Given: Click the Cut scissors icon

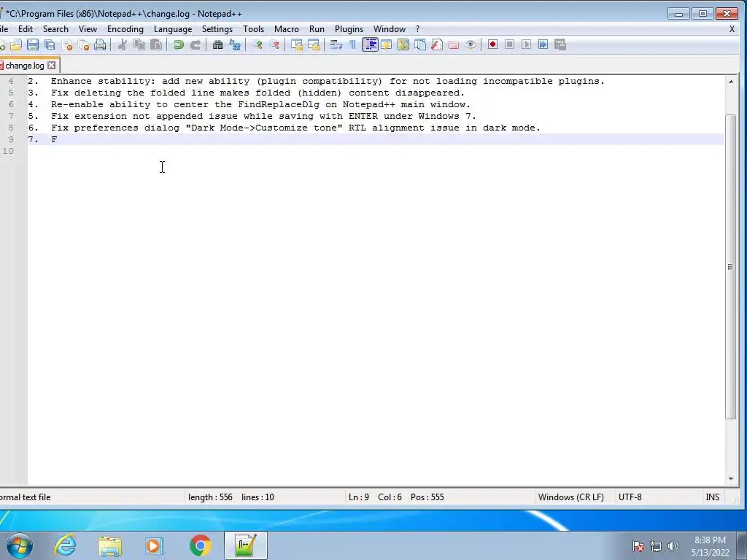Looking at the screenshot, I should coord(123,44).
